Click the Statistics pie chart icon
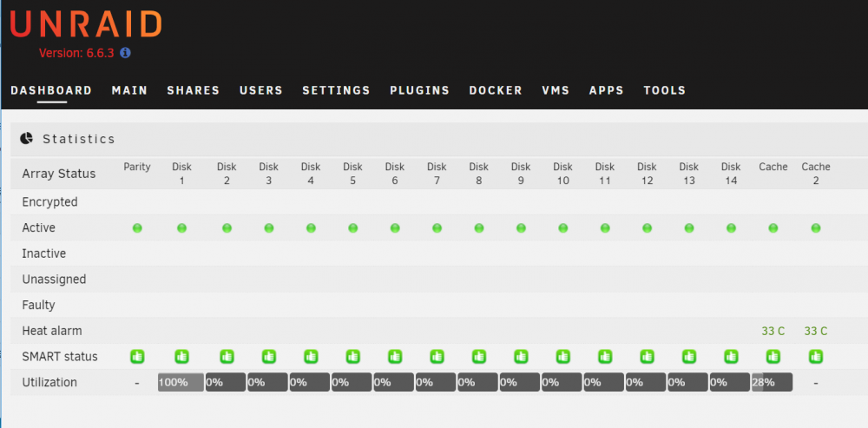Screen dimensions: 868x428 click(x=27, y=138)
